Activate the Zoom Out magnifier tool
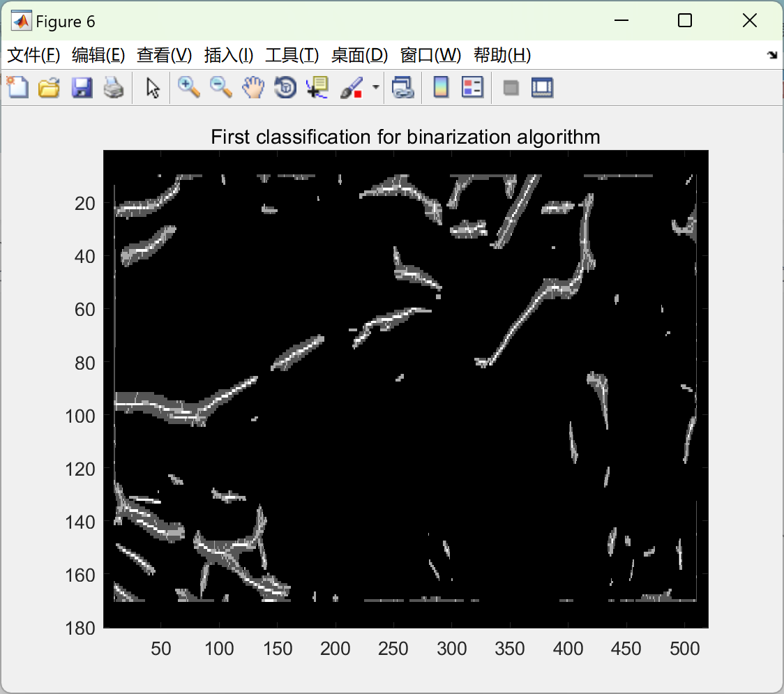784x694 pixels. pyautogui.click(x=221, y=87)
